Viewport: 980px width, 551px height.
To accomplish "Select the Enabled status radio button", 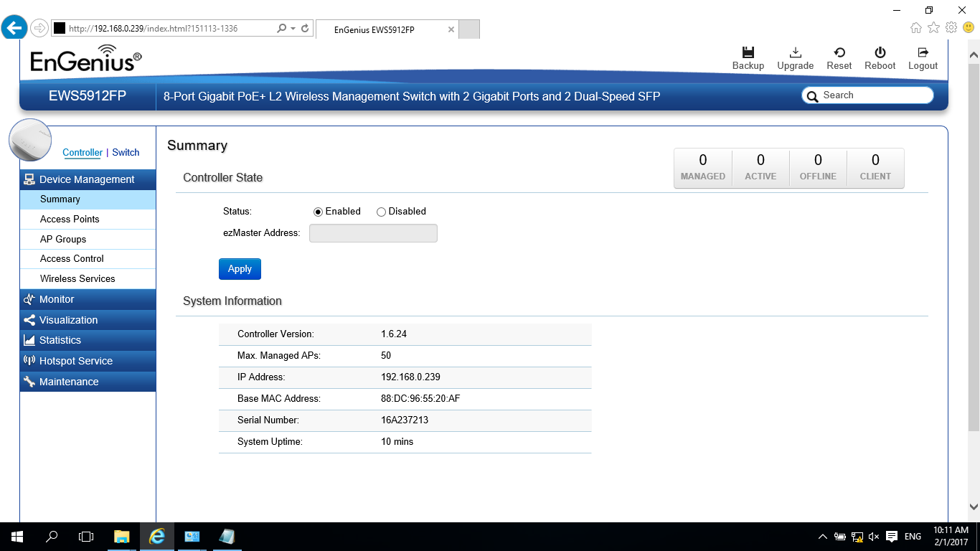I will tap(318, 212).
